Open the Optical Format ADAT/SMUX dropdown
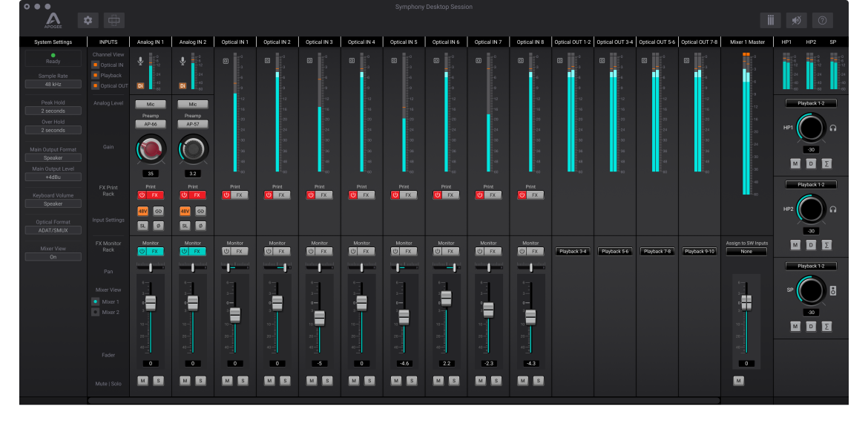 [x=53, y=230]
